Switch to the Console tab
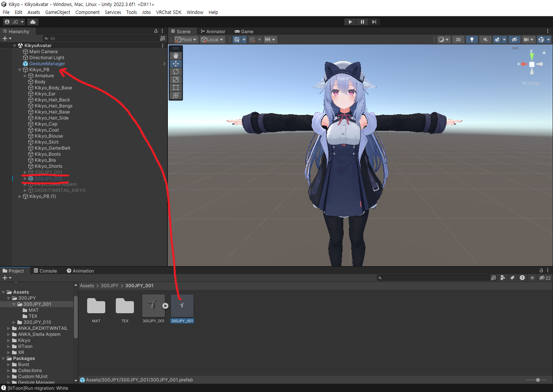The image size is (553, 392). pos(45,271)
